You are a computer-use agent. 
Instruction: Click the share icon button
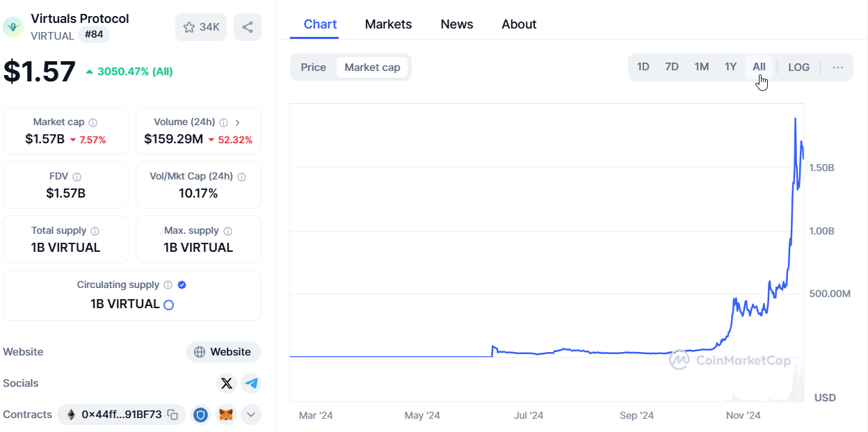coord(248,27)
